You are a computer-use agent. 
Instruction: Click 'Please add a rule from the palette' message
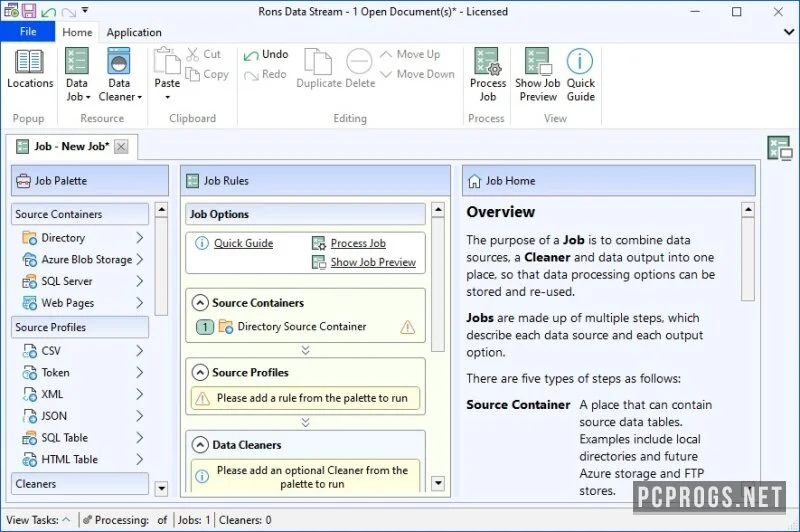coord(305,398)
